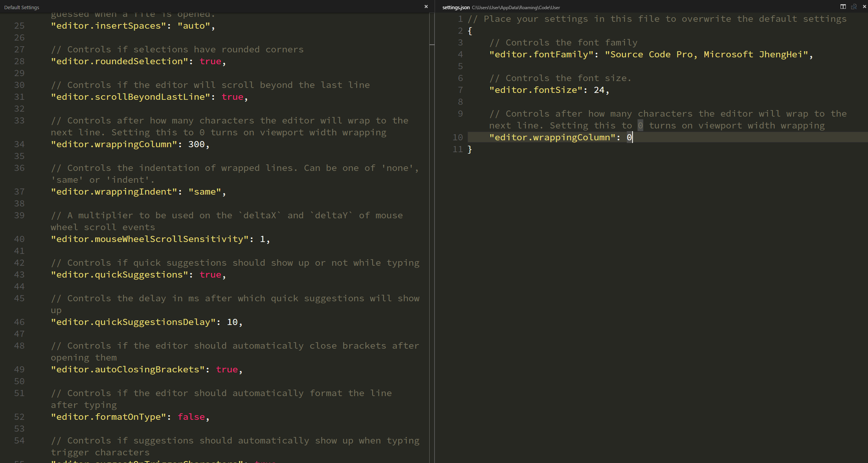The image size is (868, 463).
Task: Split the settings.json editor
Action: (843, 6)
